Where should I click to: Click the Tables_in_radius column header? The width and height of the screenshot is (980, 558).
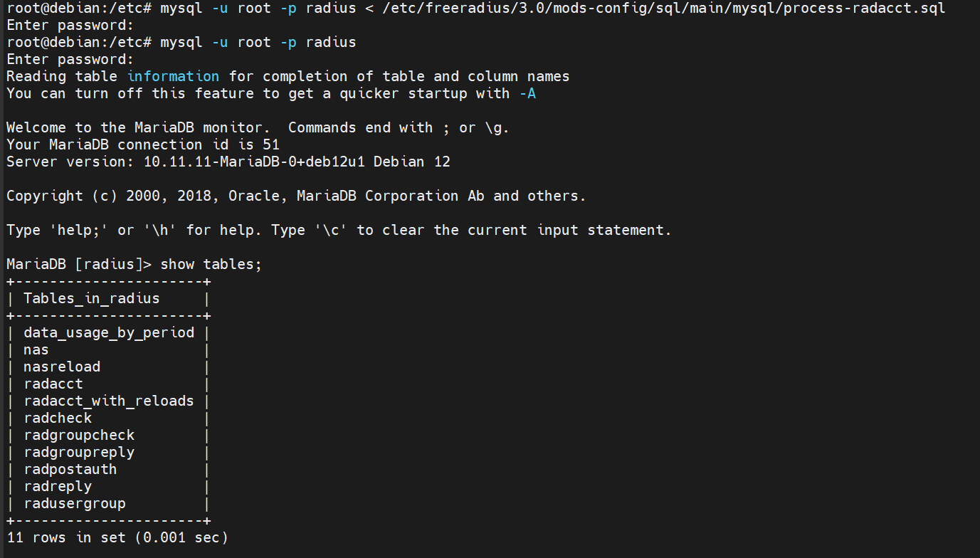coord(92,298)
